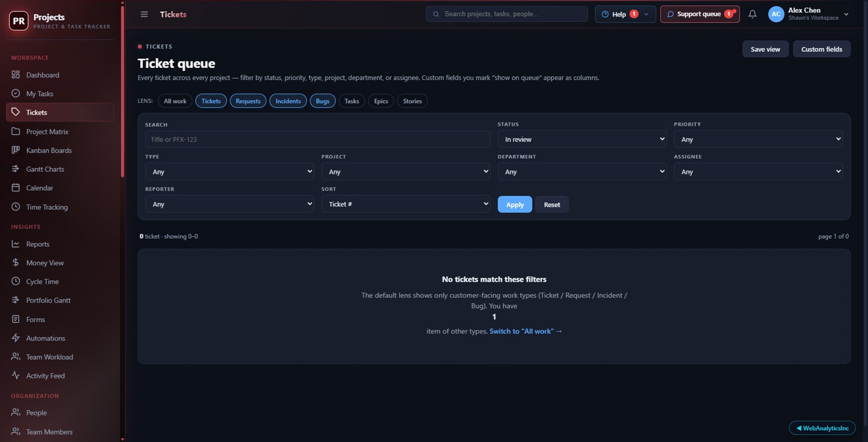Enable the Stories lens chip
The width and height of the screenshot is (868, 442).
point(412,101)
